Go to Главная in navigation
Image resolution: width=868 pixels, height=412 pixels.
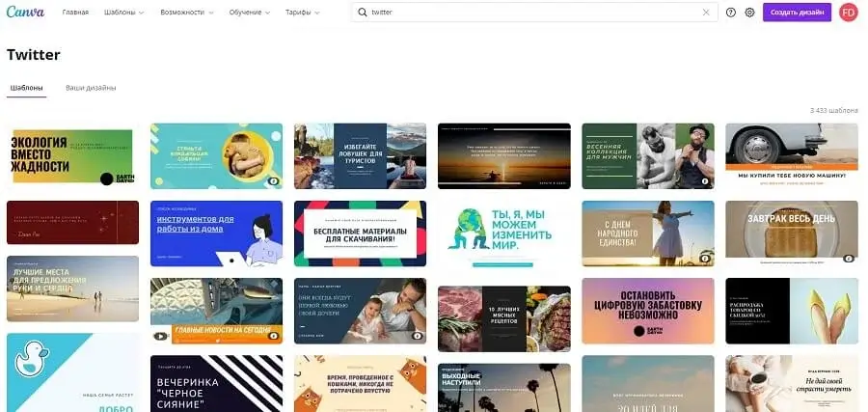[x=75, y=13]
